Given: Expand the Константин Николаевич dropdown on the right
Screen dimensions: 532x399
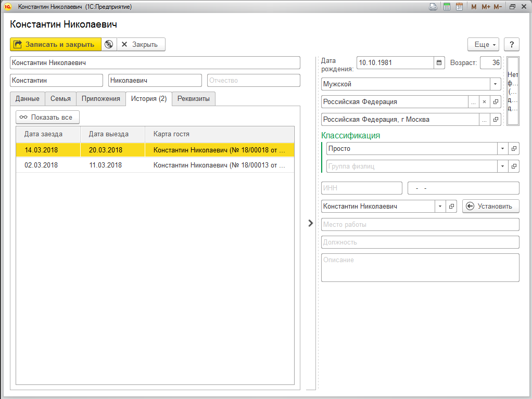Looking at the screenshot, I should (440, 206).
